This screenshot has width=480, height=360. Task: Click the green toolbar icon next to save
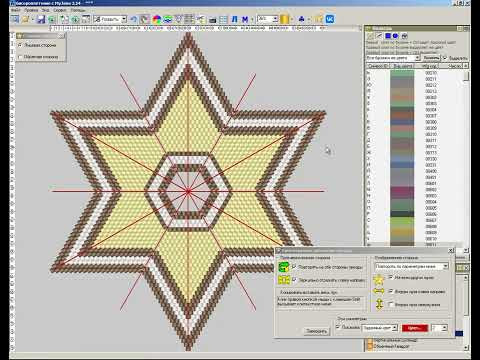pyautogui.click(x=52, y=19)
